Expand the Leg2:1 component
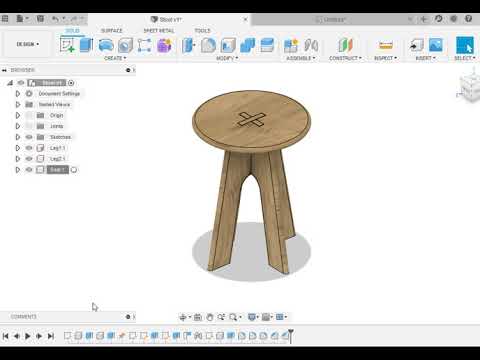 coord(18,159)
